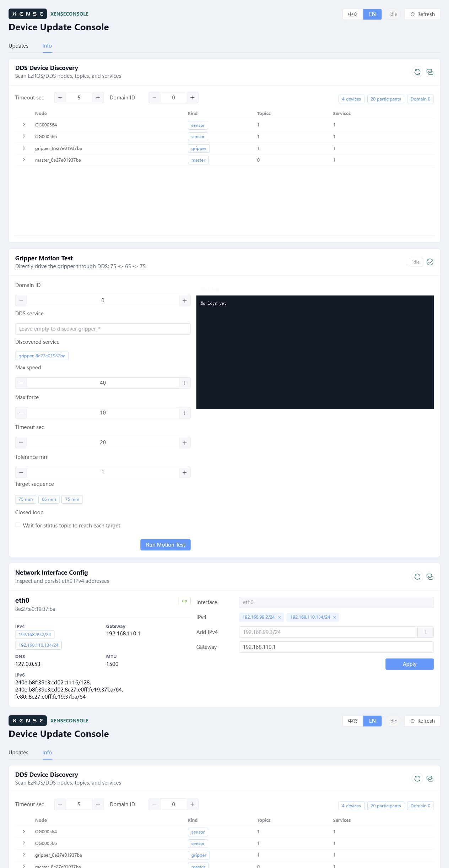Decrease Max force with the minus button
This screenshot has width=449, height=868.
coord(21,413)
